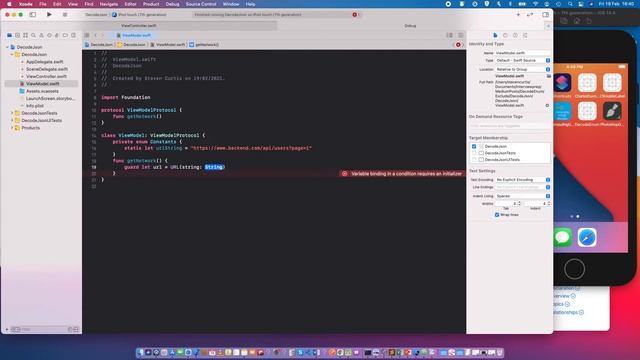Show the Symbol navigator
640x360 pixels.
click(x=25, y=36)
